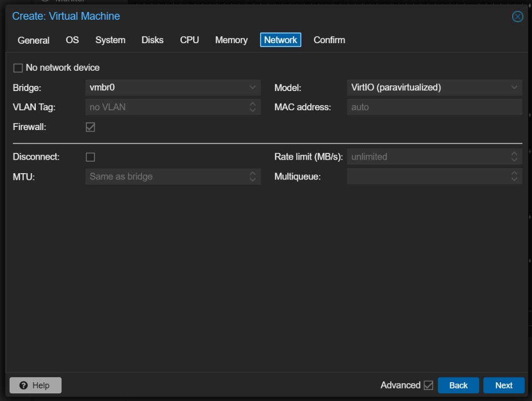Click the Multiqueue spinner arrows

tap(514, 176)
